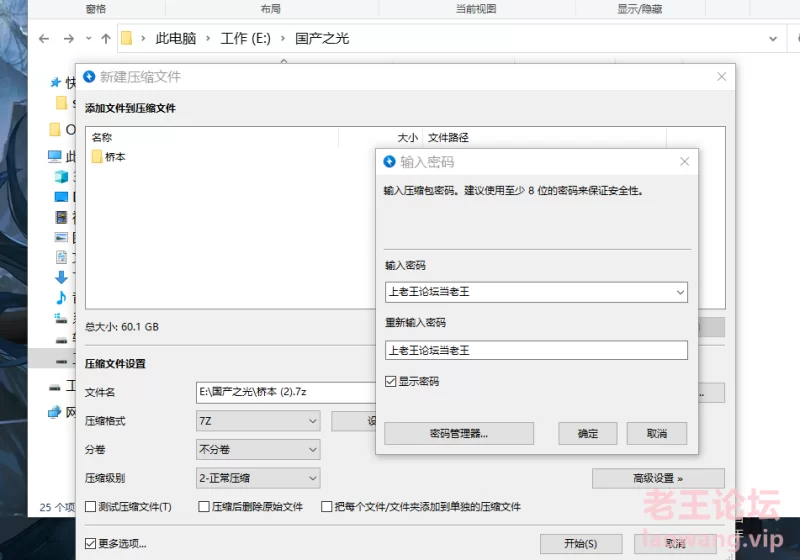Open the 3D Objects cube icon in sidebar
Viewport: 800px width, 560px height.
(x=61, y=176)
